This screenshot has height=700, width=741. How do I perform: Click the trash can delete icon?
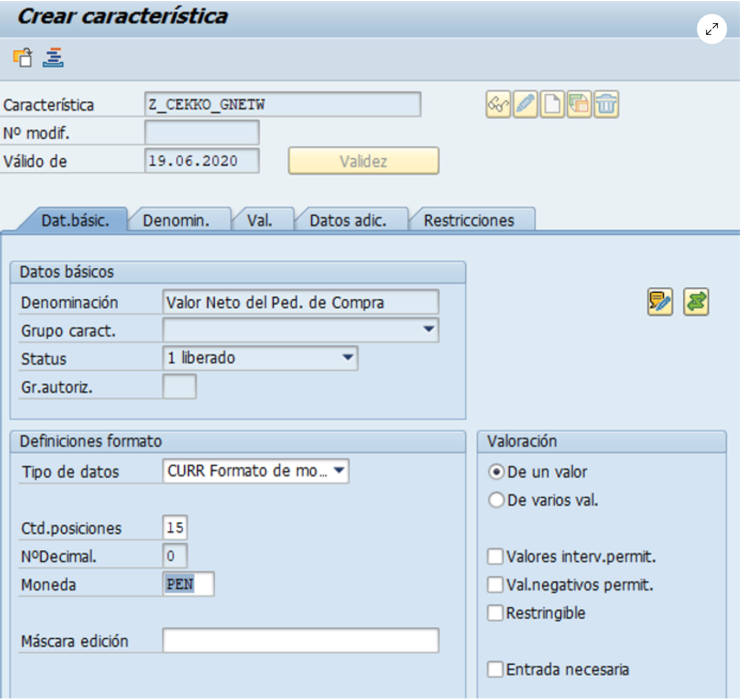click(606, 104)
